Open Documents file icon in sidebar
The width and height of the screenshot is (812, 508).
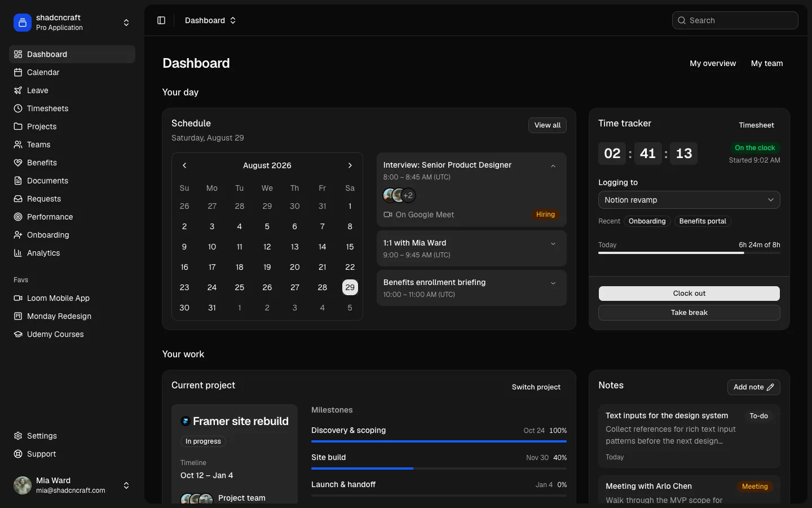18,181
